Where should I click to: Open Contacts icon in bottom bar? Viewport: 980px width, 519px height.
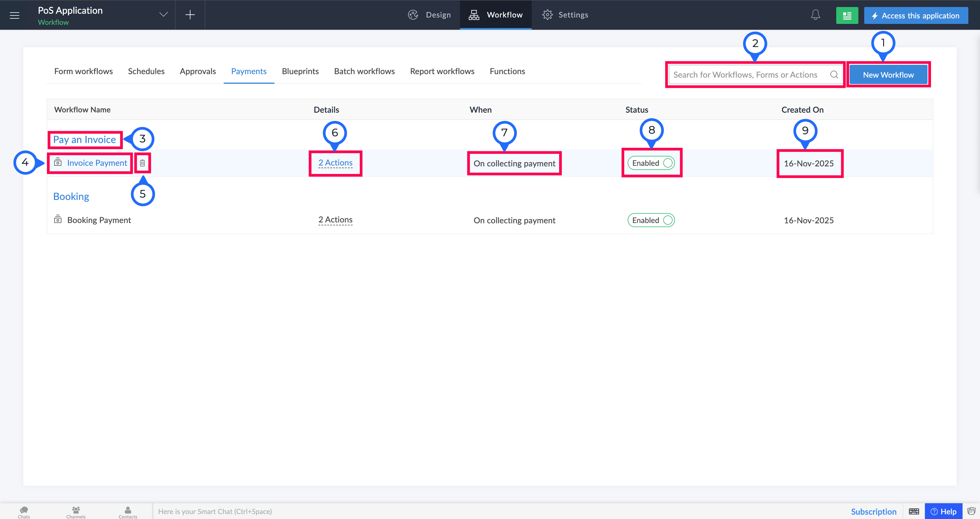point(128,512)
